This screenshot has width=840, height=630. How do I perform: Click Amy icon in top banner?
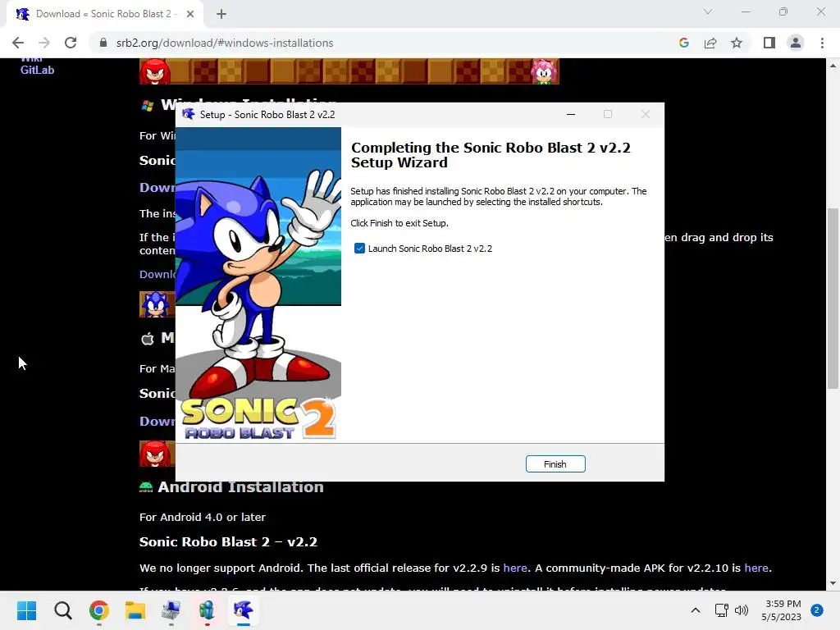coord(545,71)
